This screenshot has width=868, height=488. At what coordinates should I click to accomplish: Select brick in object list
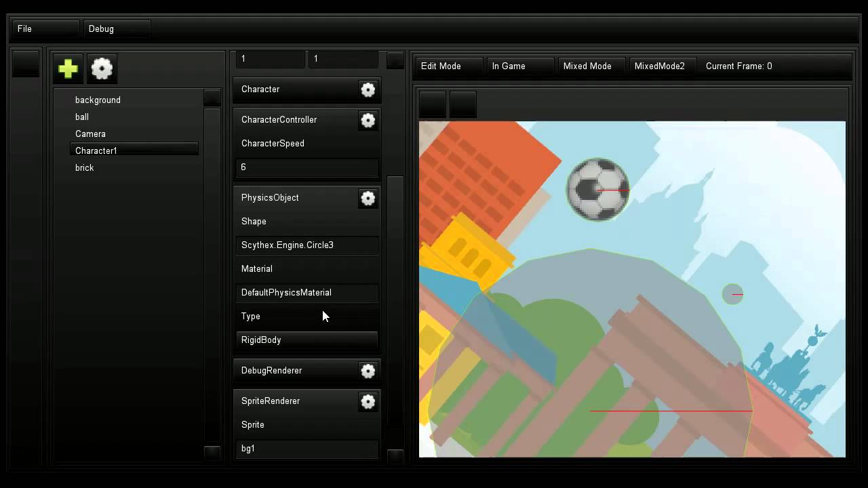[134, 167]
